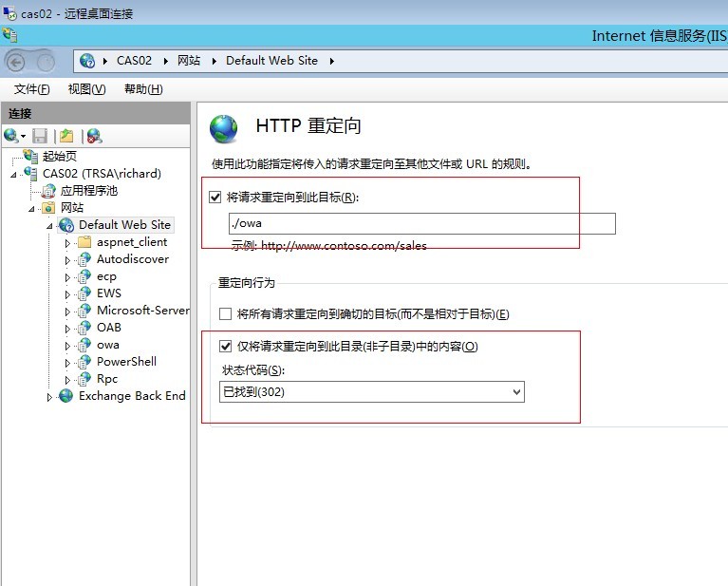Click the owa application icon in tree

[x=84, y=345]
